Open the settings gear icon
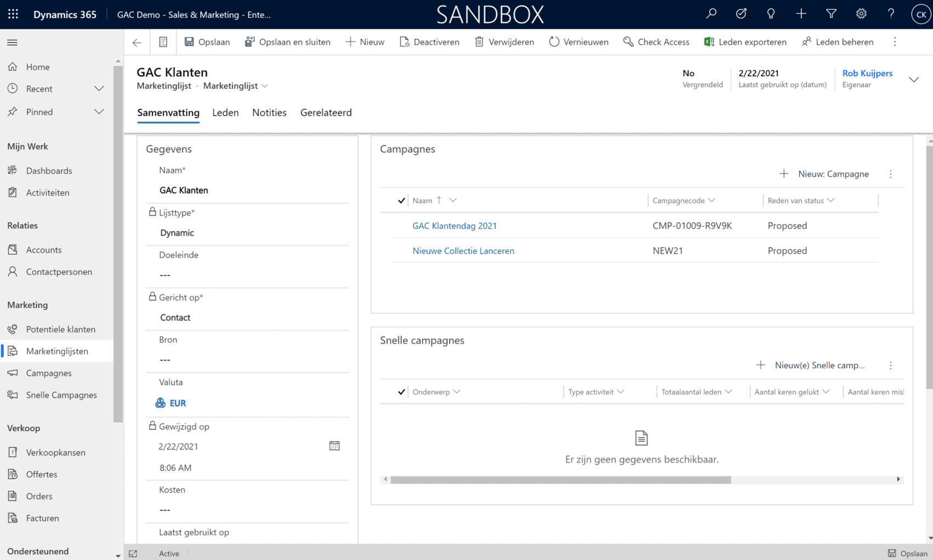933x560 pixels. (x=861, y=14)
